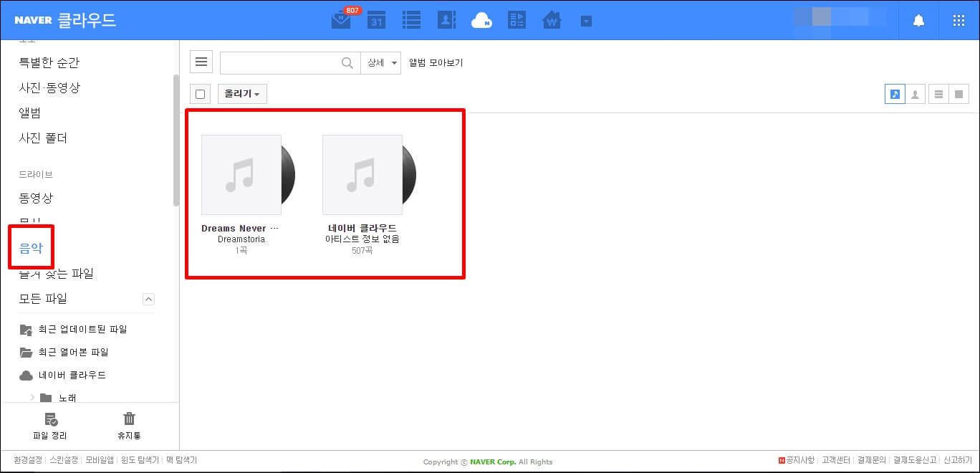Switch to artist view person icon
This screenshot has height=473, width=980.
915,94
